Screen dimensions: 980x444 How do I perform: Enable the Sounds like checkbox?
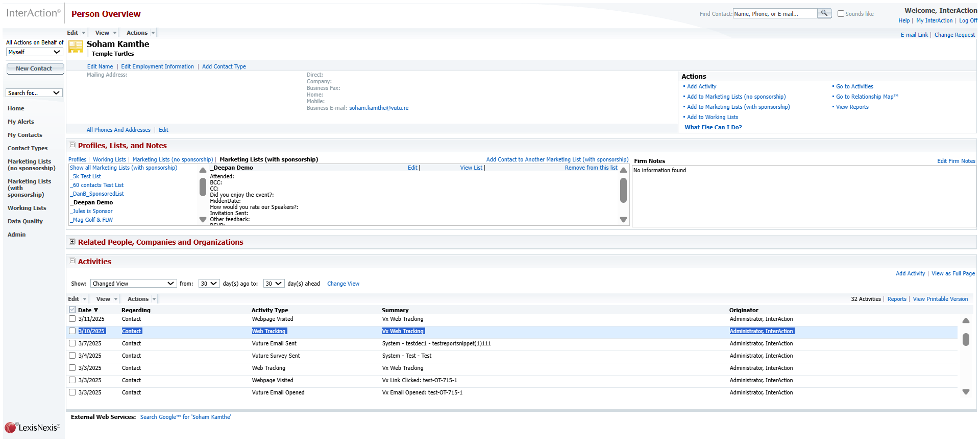(841, 14)
